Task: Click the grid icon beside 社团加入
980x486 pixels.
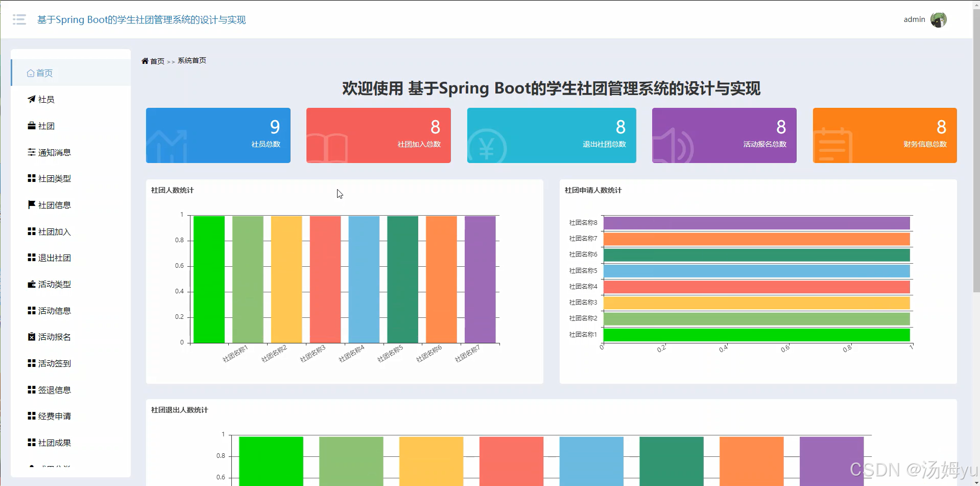Action: [x=32, y=232]
